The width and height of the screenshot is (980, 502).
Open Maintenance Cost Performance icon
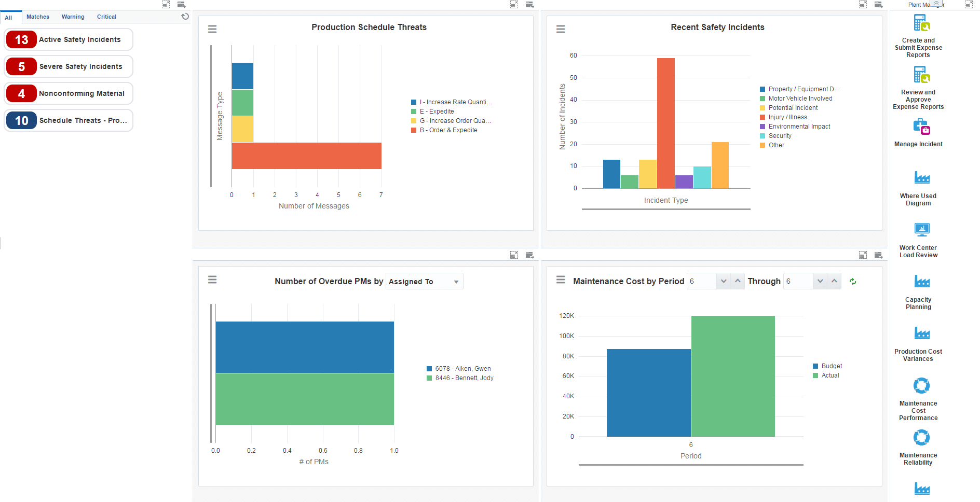(921, 386)
